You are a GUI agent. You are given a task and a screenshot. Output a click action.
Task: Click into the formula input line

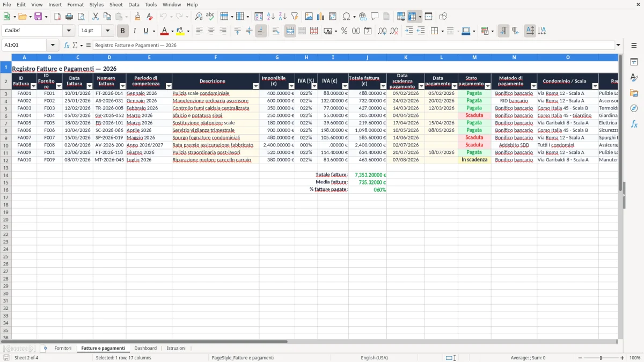[354, 45]
